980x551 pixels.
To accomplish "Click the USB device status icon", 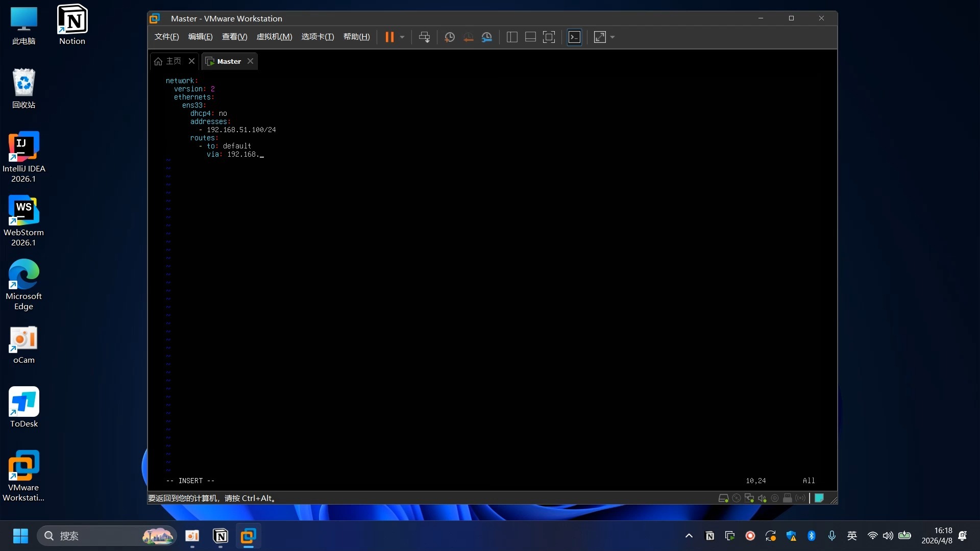I will coord(788,498).
